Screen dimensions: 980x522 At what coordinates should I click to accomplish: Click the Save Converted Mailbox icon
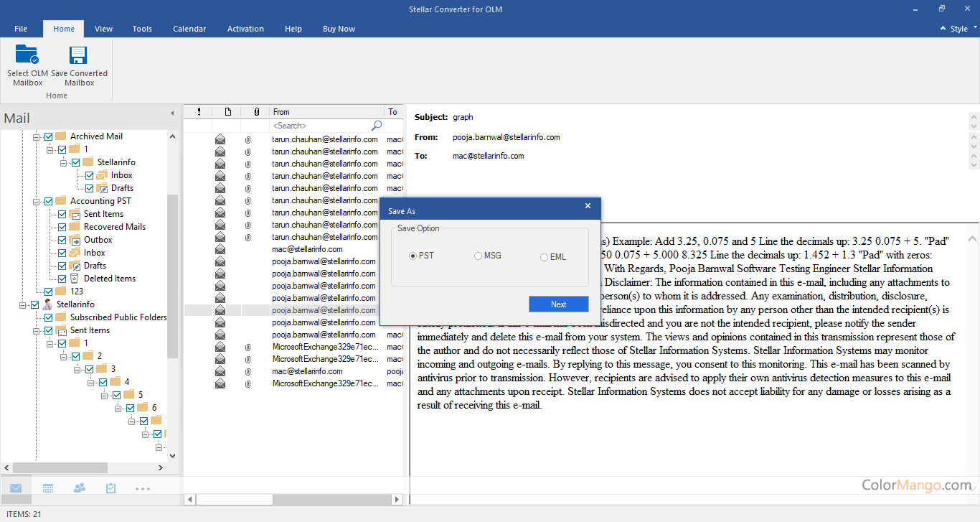pyautogui.click(x=78, y=56)
